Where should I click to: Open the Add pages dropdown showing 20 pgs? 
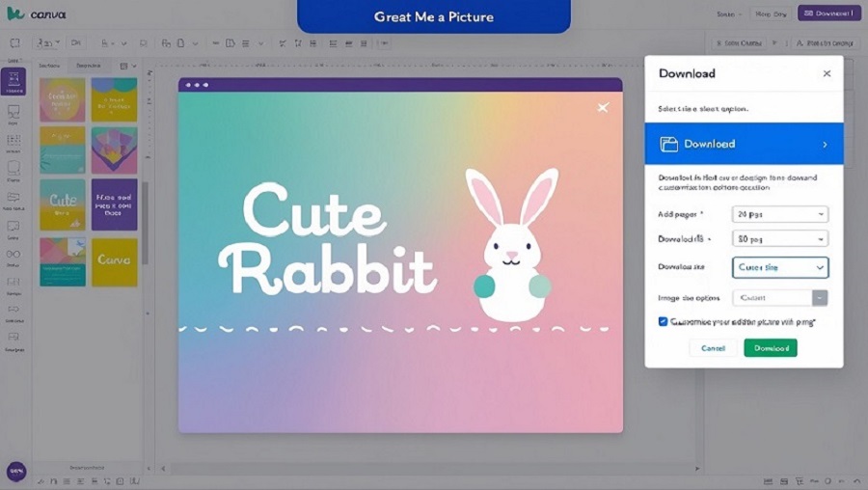click(780, 214)
